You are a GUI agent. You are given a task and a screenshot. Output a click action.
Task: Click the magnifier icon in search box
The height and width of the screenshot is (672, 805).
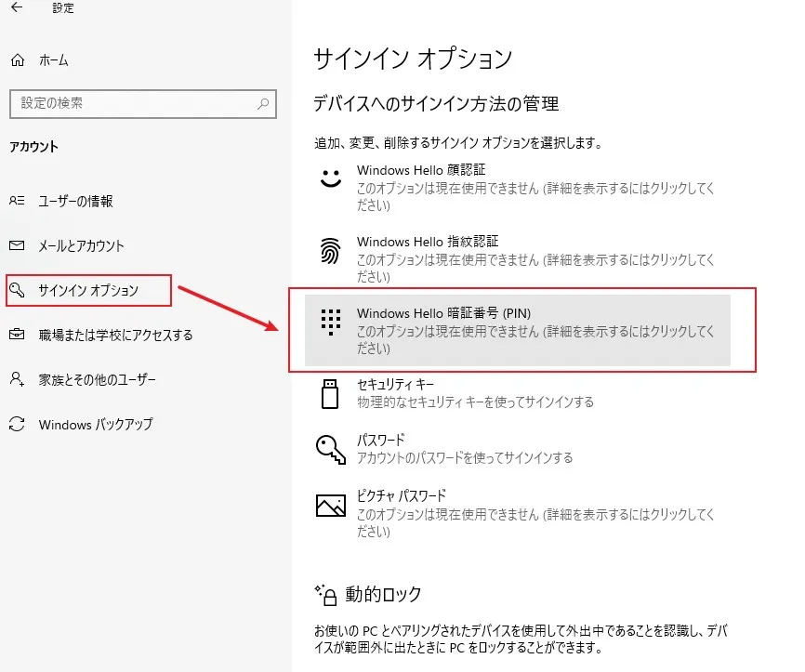click(x=263, y=104)
